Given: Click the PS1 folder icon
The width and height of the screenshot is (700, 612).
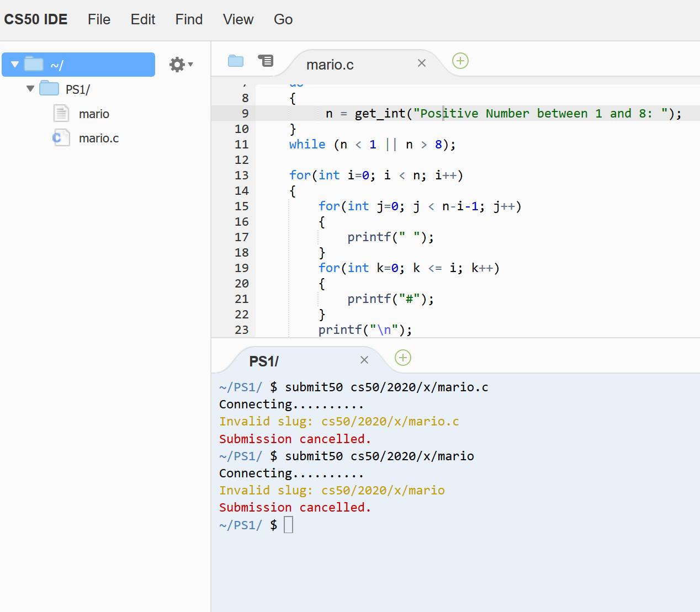Looking at the screenshot, I should 49,88.
